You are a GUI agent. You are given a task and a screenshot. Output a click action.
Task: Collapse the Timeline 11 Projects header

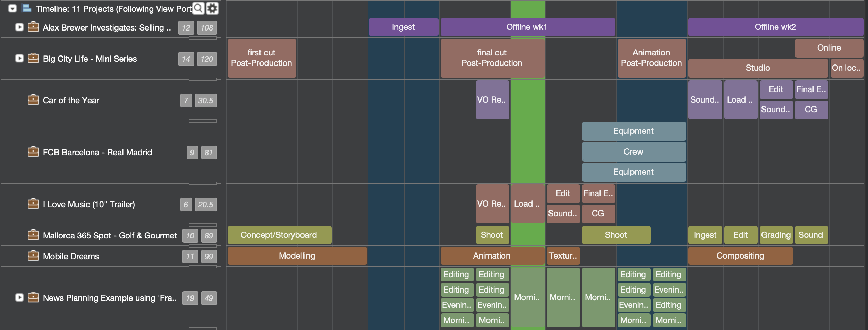click(12, 8)
